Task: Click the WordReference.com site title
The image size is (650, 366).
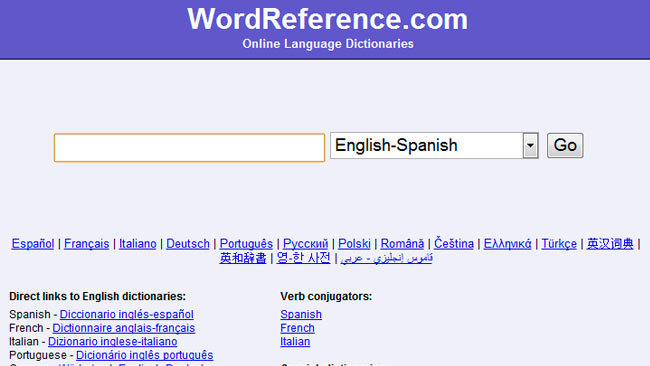Action: click(x=327, y=19)
